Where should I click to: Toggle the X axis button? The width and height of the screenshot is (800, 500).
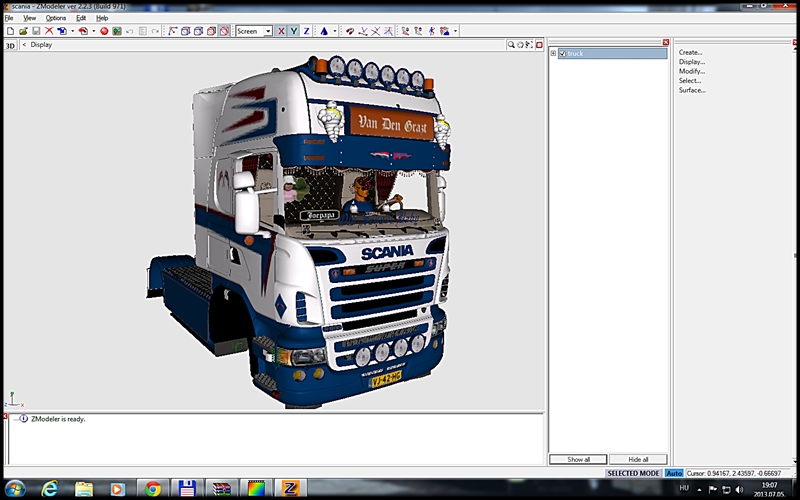pos(281,31)
